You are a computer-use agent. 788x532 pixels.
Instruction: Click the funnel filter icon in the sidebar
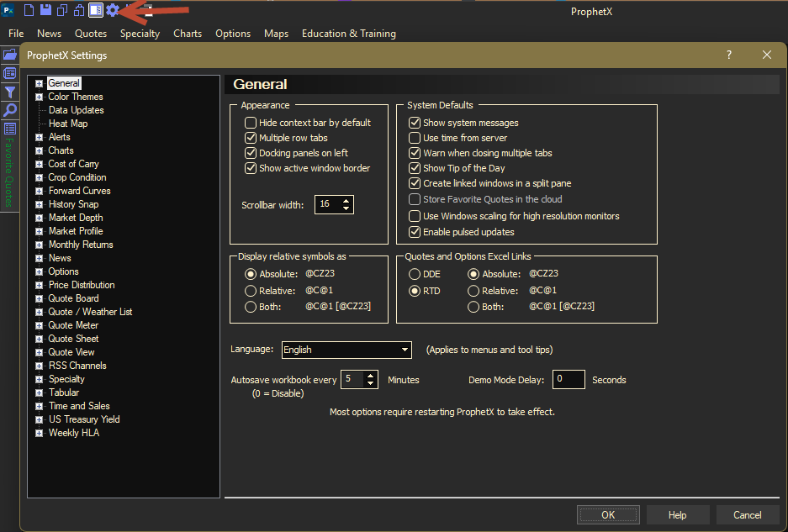point(10,92)
